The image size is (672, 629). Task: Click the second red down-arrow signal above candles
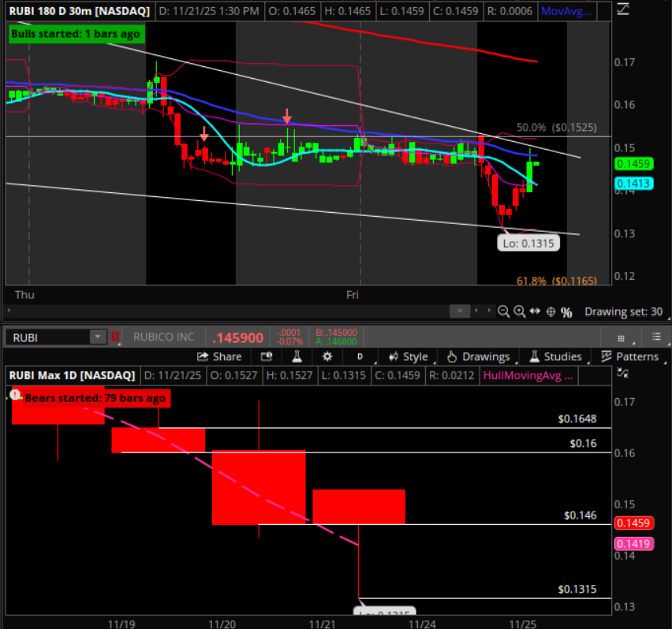[x=287, y=116]
